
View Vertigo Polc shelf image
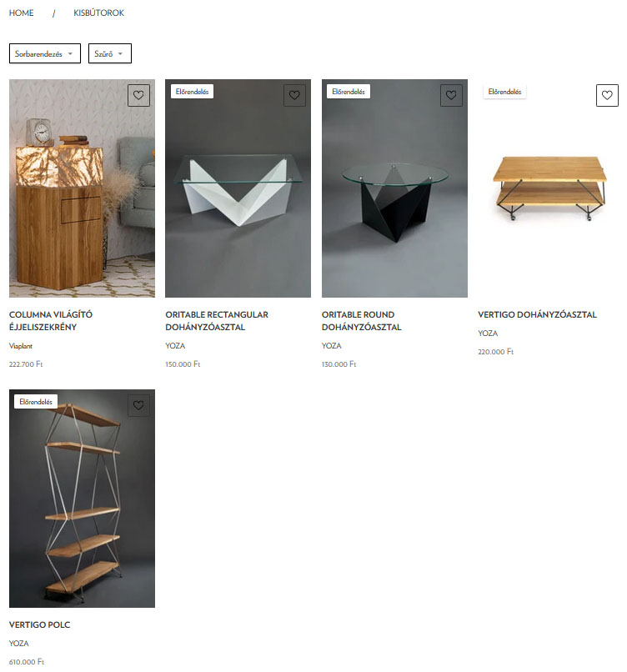[82, 499]
